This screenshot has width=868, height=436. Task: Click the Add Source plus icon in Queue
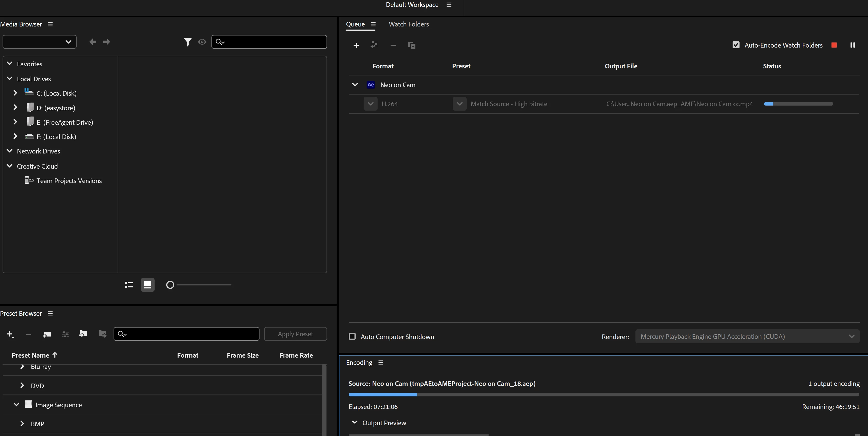click(356, 45)
